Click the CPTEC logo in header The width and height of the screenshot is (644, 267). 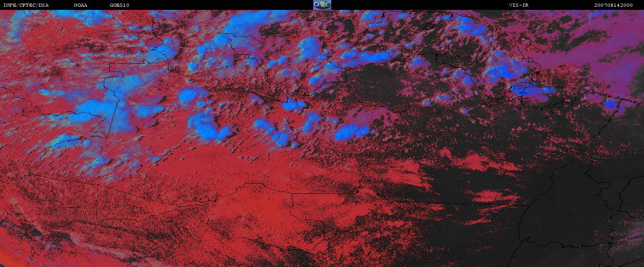click(x=322, y=5)
